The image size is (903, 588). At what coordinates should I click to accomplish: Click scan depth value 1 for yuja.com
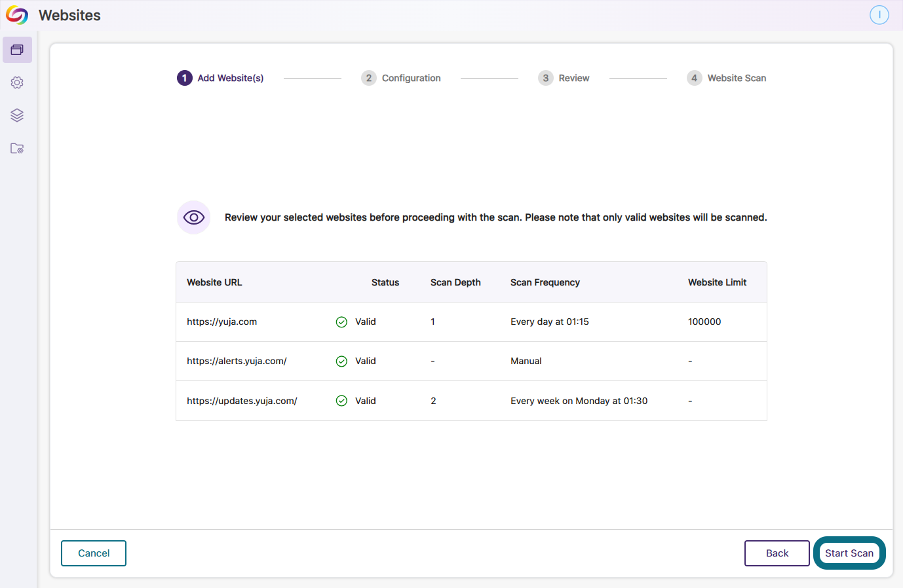[x=432, y=322]
